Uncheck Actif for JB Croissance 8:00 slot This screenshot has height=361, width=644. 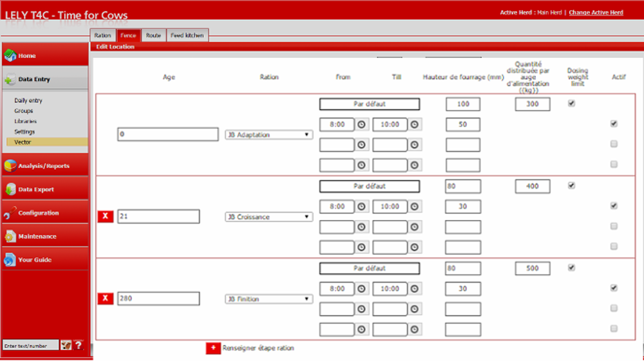click(x=614, y=205)
